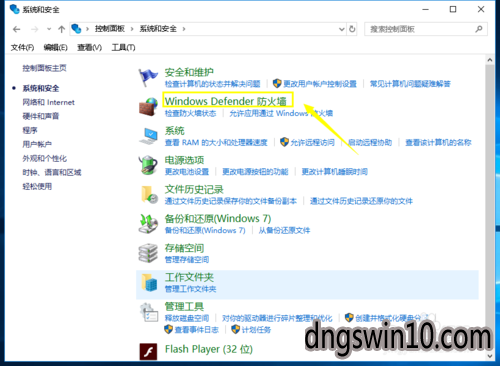Go to 控制面板主页 in sidebar
Image resolution: width=500 pixels, height=366 pixels.
[44, 68]
